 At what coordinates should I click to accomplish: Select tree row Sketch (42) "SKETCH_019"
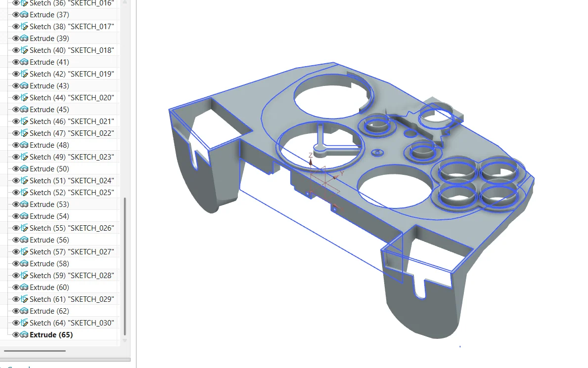[x=72, y=74]
